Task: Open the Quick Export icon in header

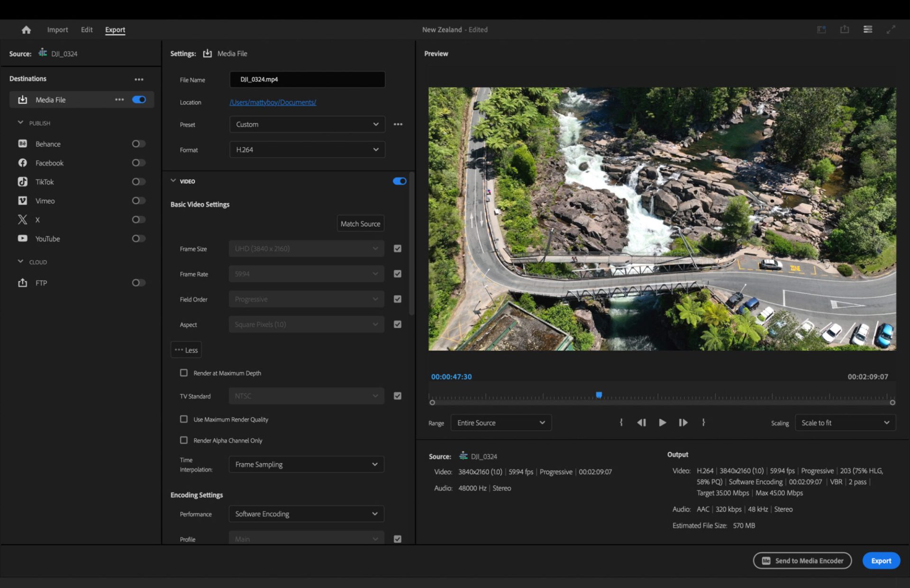Action: [821, 29]
